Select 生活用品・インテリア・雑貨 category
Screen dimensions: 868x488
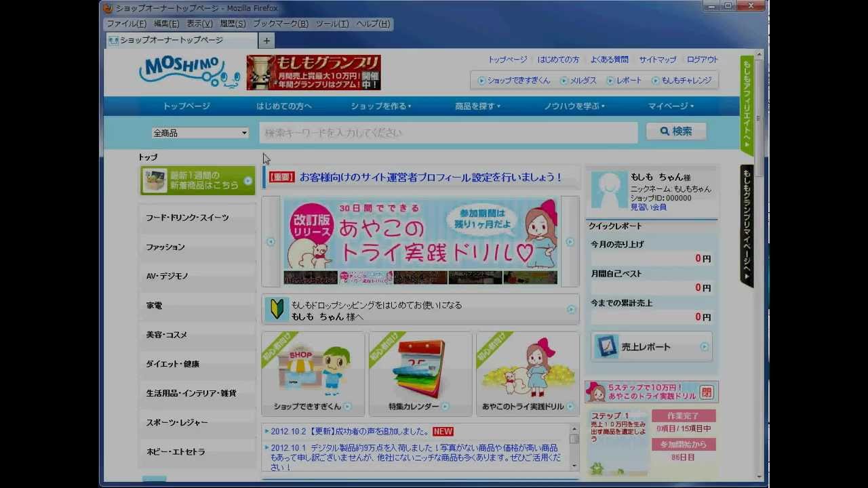coord(197,393)
